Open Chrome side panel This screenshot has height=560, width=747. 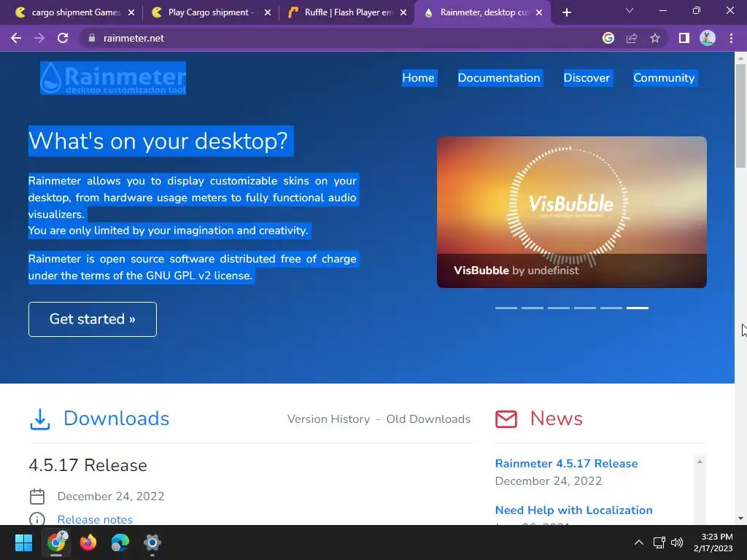(x=684, y=38)
